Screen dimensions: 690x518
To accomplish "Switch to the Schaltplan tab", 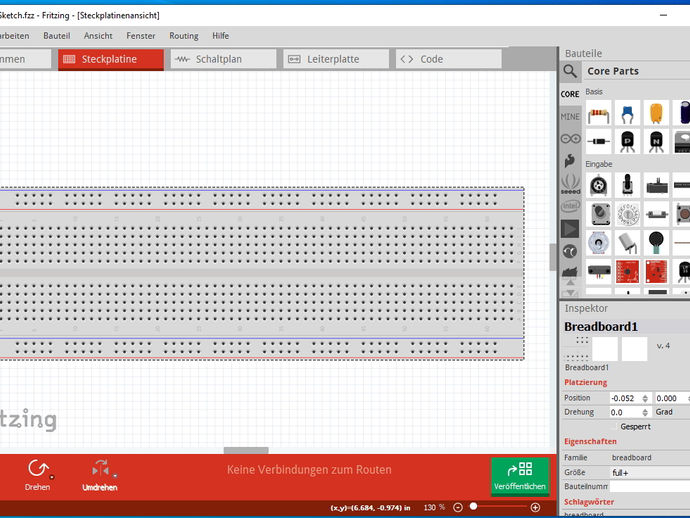I will (224, 59).
